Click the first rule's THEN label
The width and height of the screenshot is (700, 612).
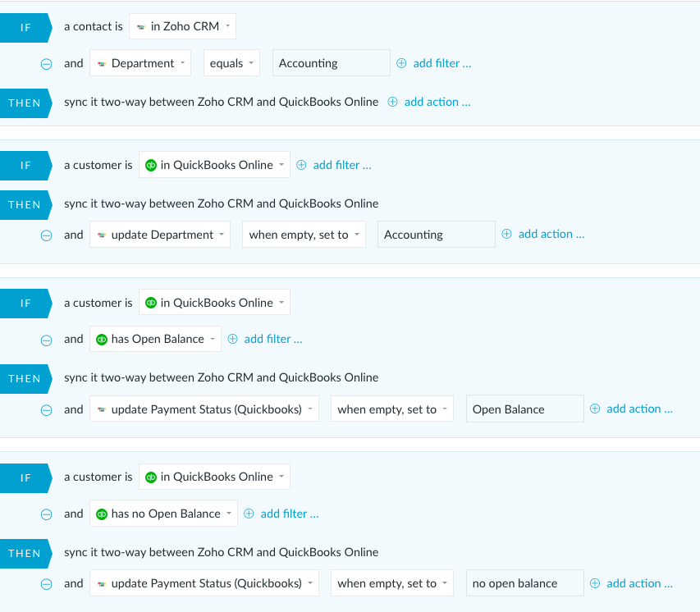tap(25, 103)
